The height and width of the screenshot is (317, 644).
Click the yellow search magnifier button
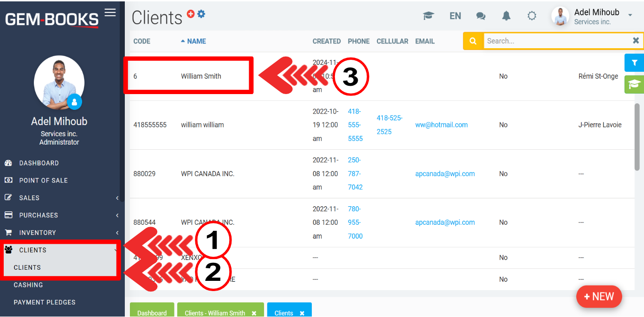tap(473, 41)
